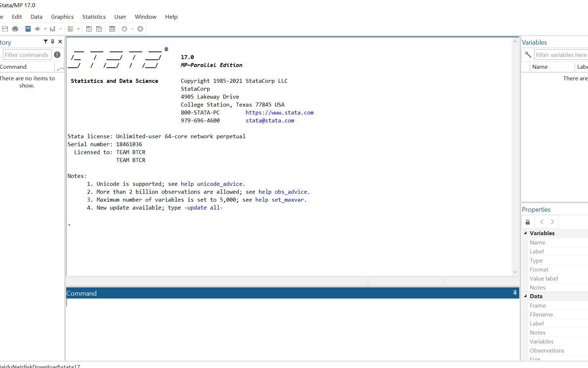Screen dimensions: 588x368
Task: Collapse the Variables section in Properties
Action: tap(525, 233)
